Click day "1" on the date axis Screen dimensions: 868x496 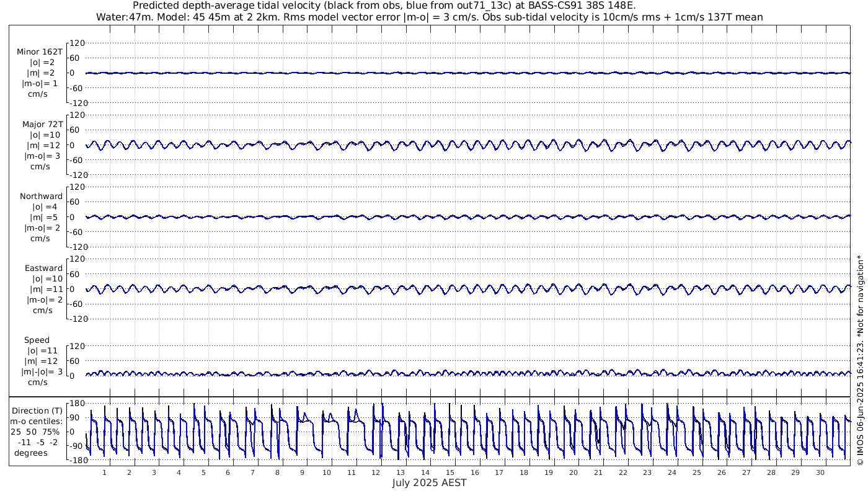pyautogui.click(x=104, y=472)
